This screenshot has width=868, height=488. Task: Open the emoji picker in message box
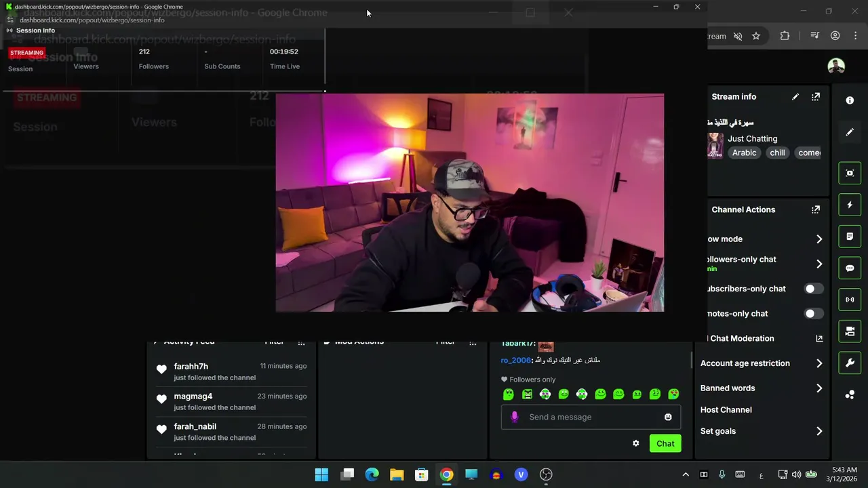pos(668,417)
